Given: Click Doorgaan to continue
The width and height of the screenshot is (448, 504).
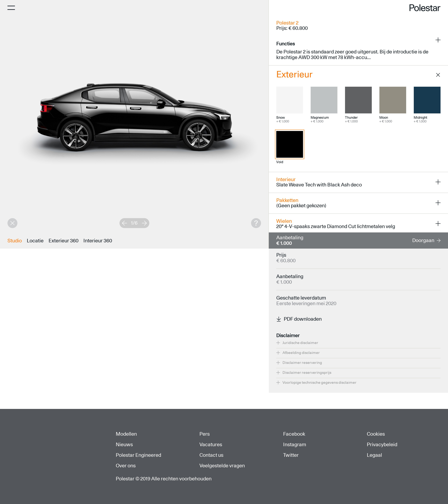Looking at the screenshot, I should pos(426,240).
